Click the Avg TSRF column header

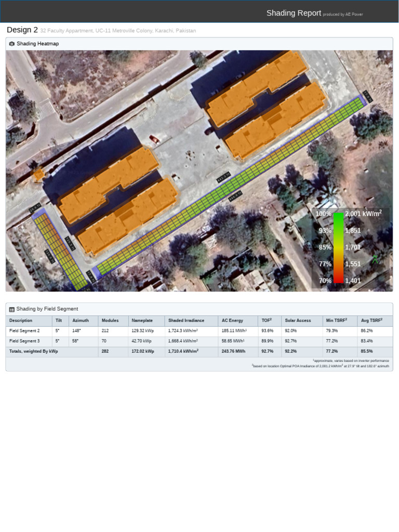point(372,320)
